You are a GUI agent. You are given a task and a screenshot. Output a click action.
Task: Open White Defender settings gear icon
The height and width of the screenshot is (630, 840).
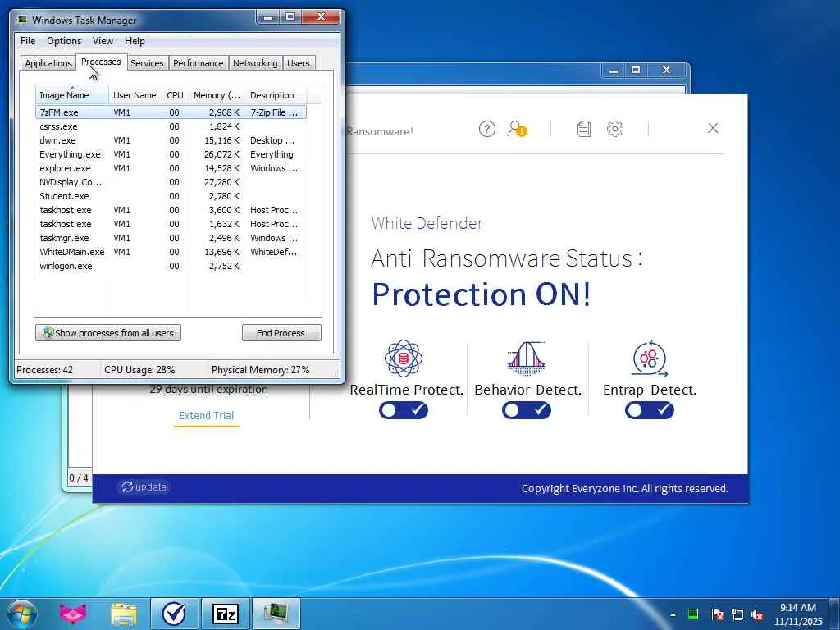pyautogui.click(x=614, y=129)
